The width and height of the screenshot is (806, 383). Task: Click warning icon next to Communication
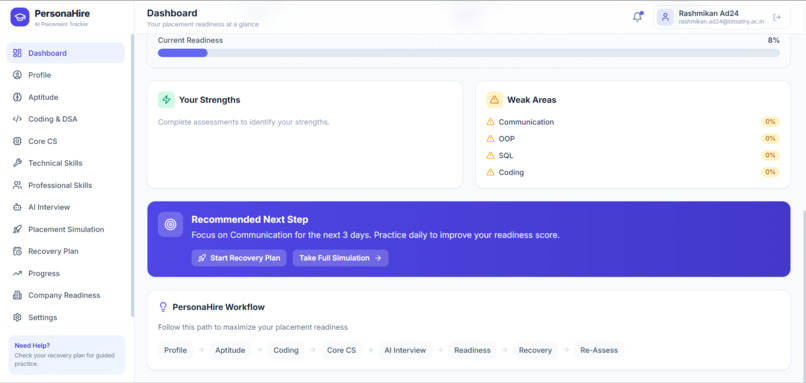pos(490,122)
